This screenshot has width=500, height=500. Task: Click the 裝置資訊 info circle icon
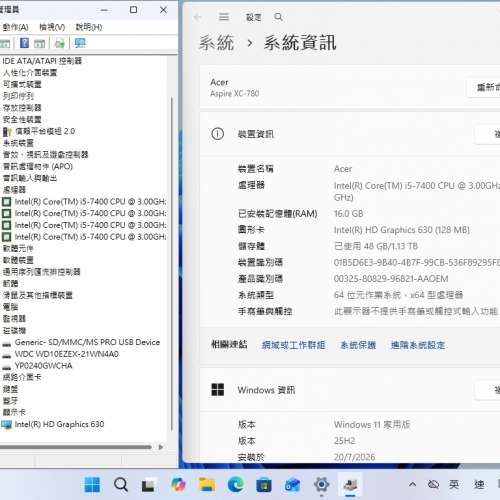[x=217, y=134]
